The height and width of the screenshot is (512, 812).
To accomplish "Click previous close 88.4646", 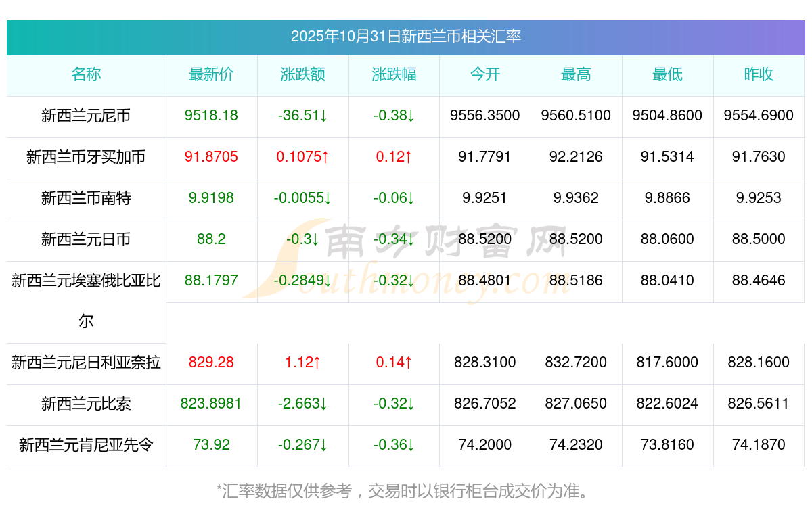I will 759,281.
